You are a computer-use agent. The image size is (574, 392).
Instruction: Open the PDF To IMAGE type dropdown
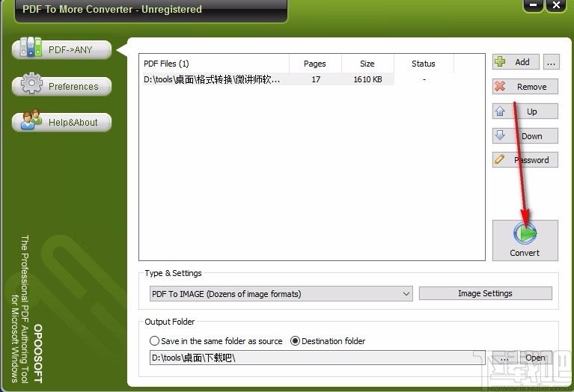coord(281,293)
